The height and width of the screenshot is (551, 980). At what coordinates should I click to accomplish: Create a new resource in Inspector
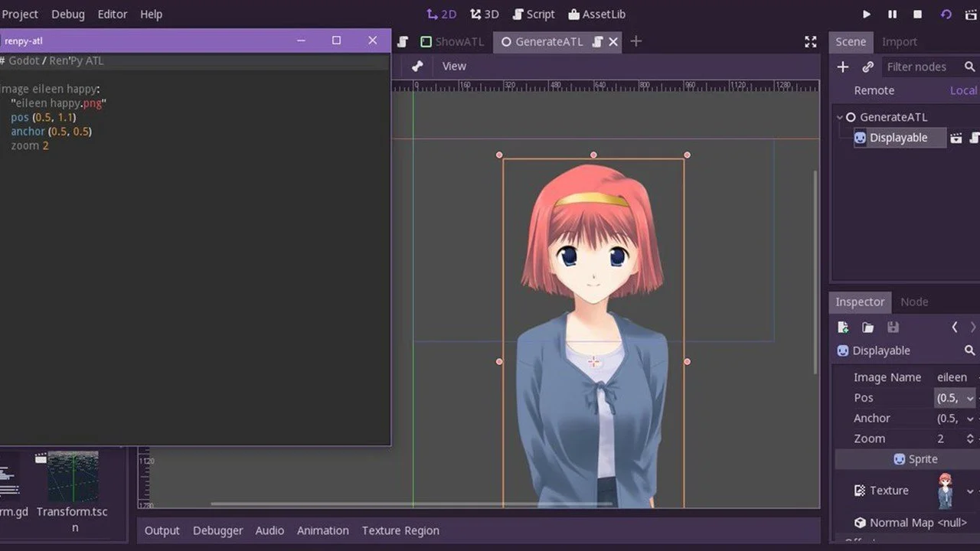tap(843, 328)
